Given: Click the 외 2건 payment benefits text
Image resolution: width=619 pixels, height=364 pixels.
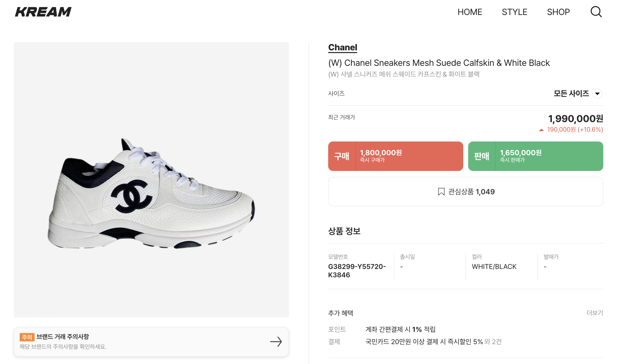Looking at the screenshot, I should pos(493,342).
